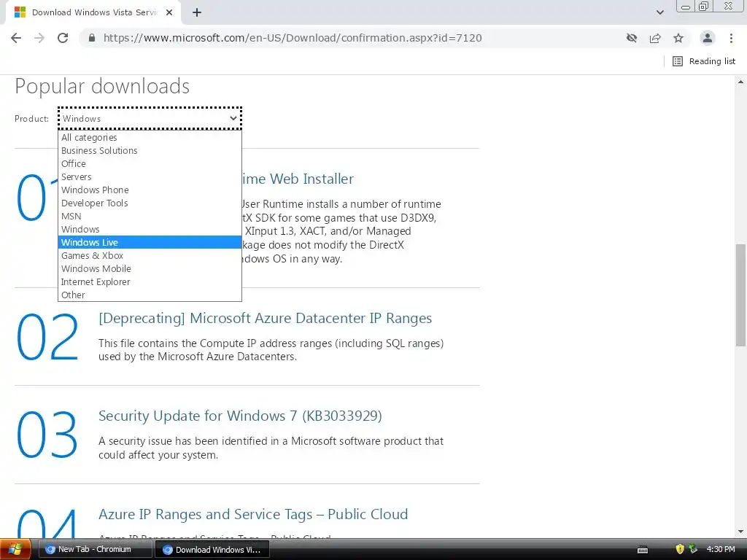Choose Other in the Product list
This screenshot has width=747, height=560.
click(x=150, y=295)
